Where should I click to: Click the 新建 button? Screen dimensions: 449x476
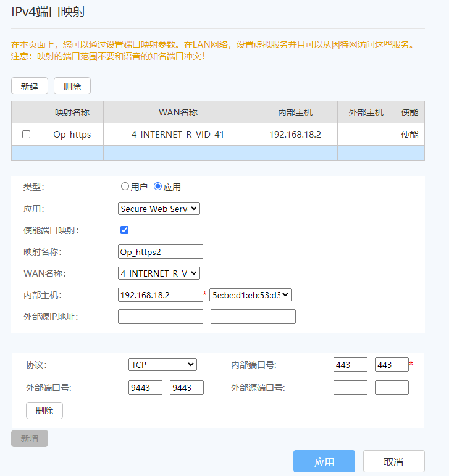30,86
